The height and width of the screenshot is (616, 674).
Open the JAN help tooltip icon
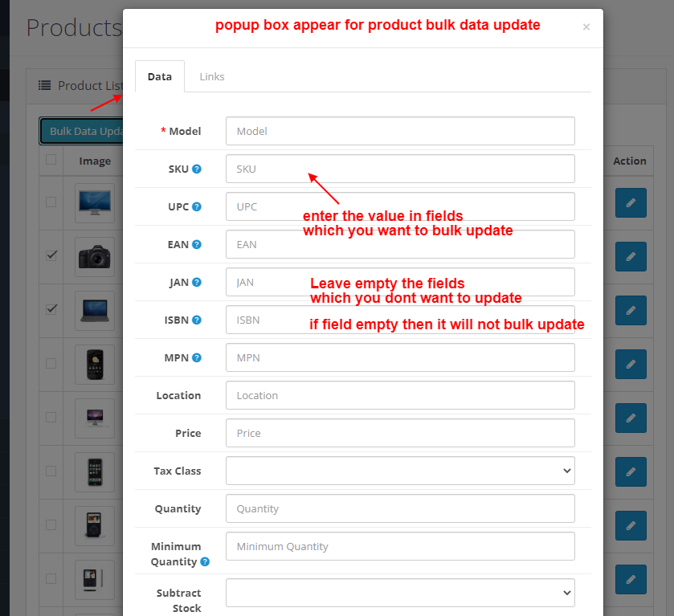[x=198, y=282]
